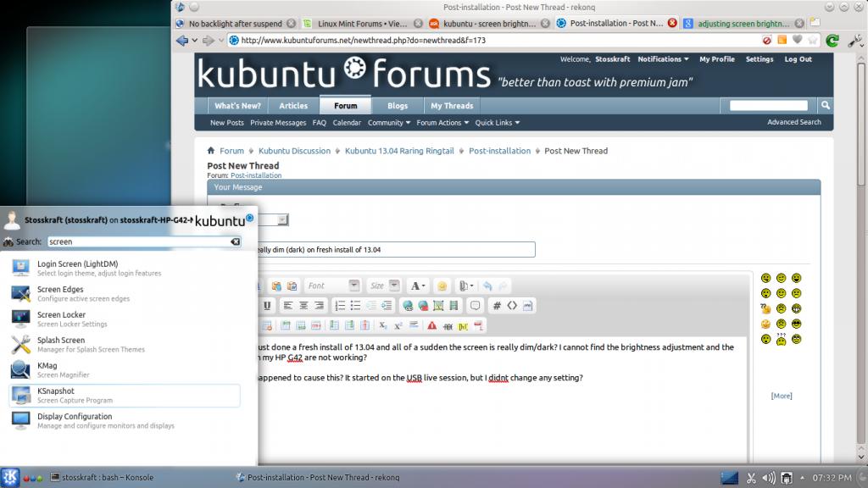Viewport: 868px width, 488px height.
Task: Open Display Configuration from launcher results
Action: [75, 421]
